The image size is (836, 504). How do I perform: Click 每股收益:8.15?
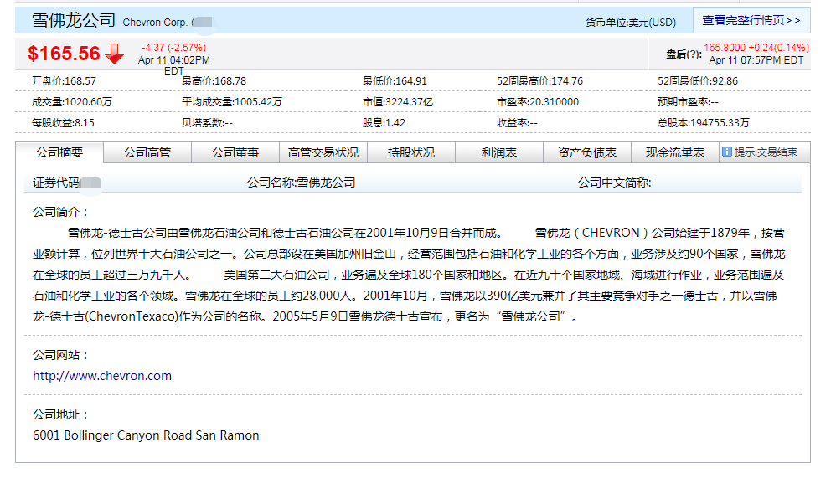[x=63, y=122]
